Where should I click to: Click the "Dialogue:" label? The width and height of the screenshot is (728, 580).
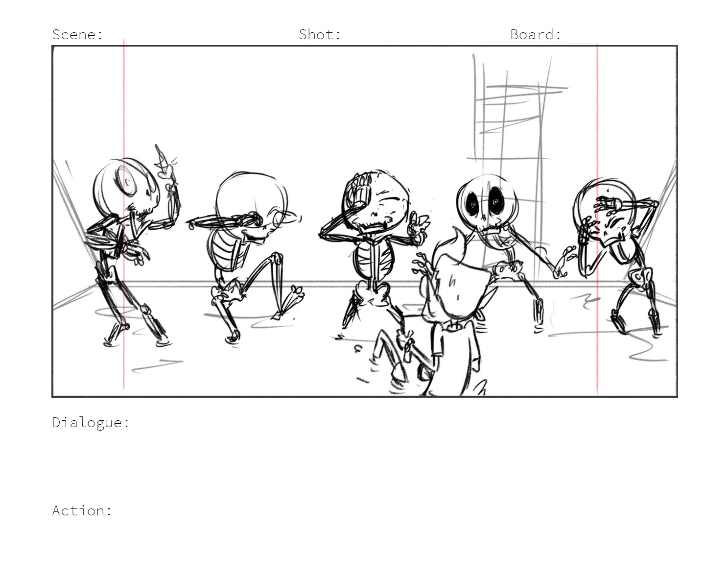(91, 422)
